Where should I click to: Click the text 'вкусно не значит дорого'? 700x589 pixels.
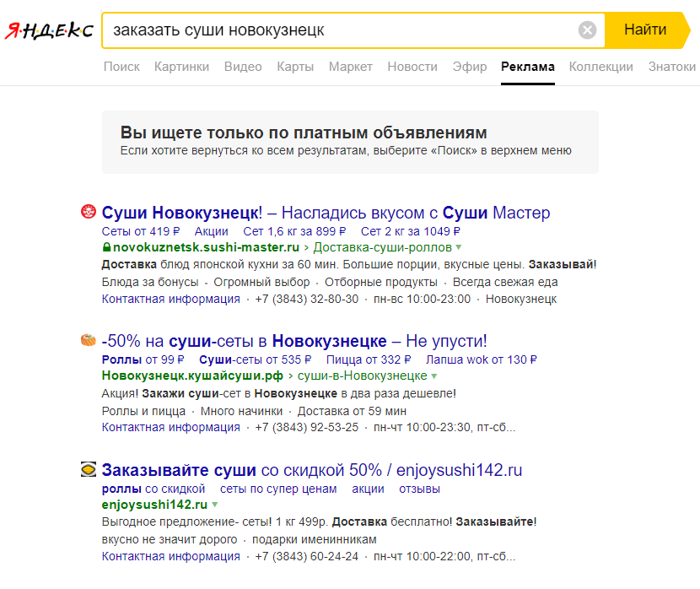170,539
